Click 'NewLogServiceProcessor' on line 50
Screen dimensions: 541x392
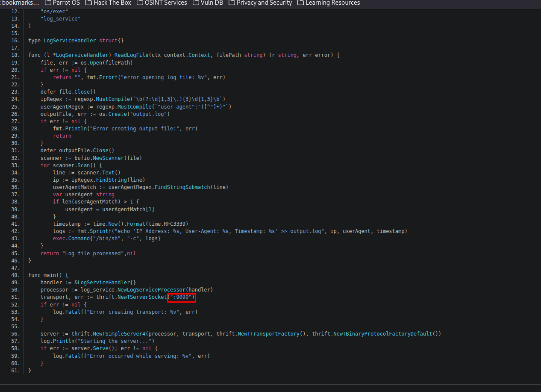coord(152,290)
